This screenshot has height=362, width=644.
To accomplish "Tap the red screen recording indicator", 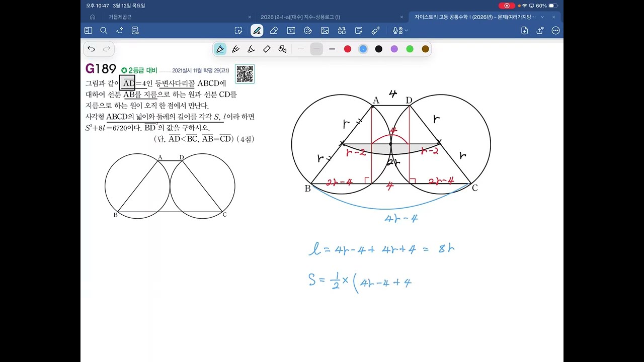I will click(x=506, y=6).
